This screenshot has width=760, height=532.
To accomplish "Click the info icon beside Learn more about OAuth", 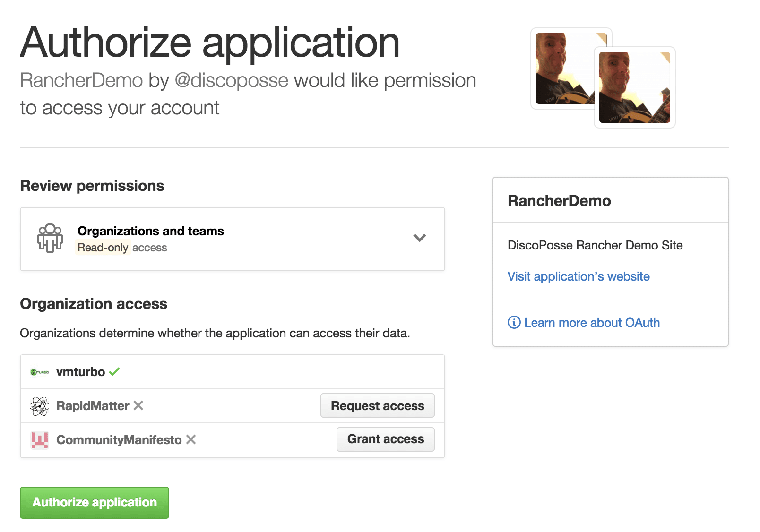I will 514,322.
